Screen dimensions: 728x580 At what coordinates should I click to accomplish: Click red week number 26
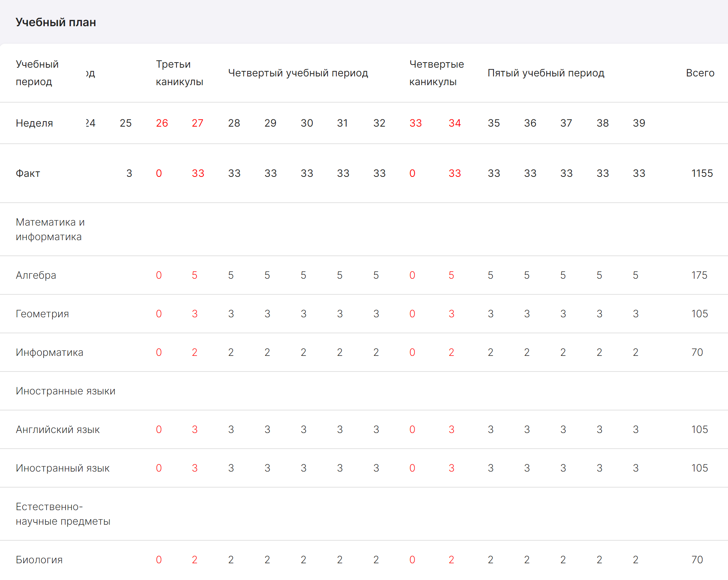[162, 123]
